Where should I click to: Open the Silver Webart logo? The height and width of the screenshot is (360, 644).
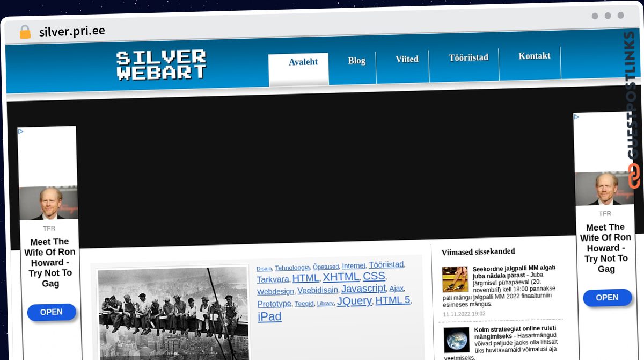point(161,65)
